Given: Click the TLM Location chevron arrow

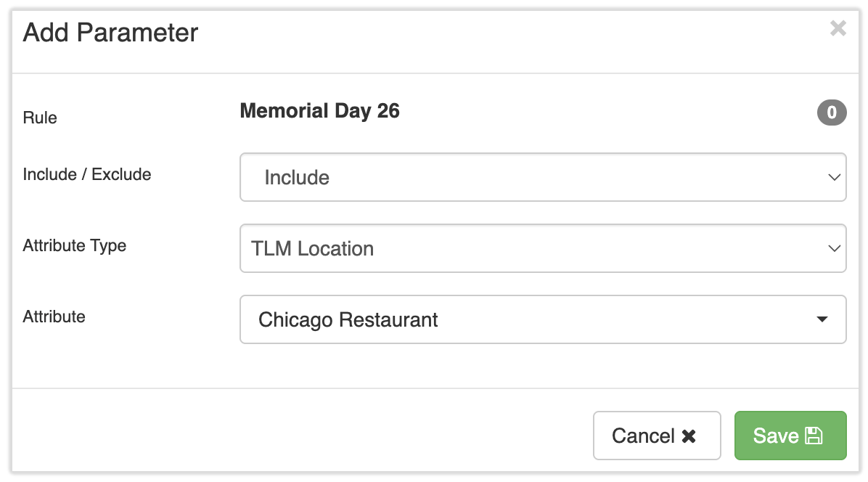Looking at the screenshot, I should [834, 248].
